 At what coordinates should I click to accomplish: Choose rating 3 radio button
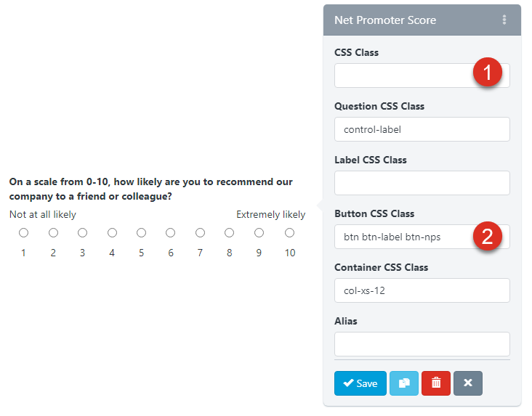click(83, 233)
